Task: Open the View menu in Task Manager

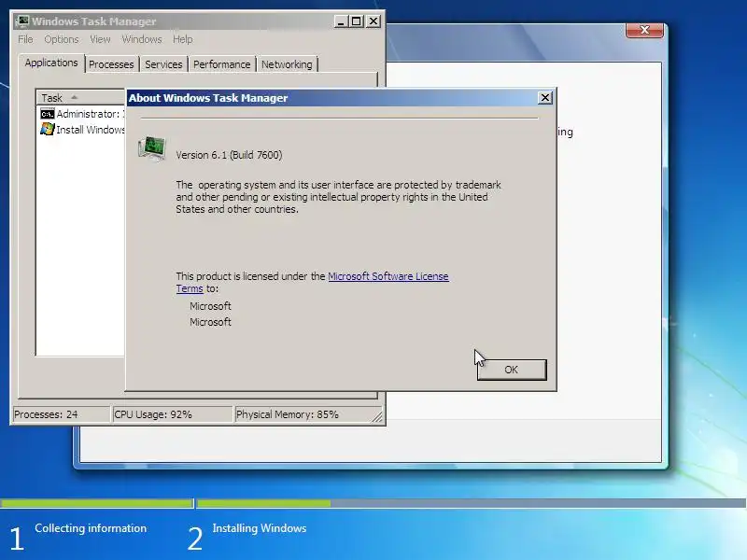Action: (100, 39)
